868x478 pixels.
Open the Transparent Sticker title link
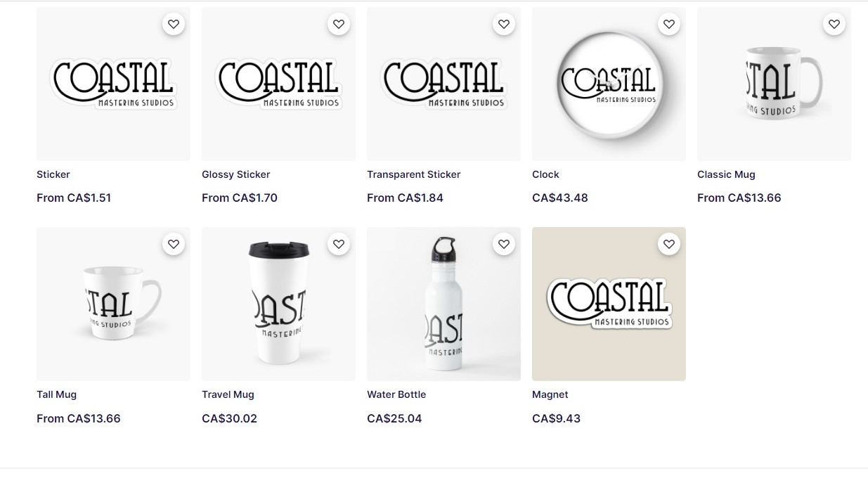[413, 174]
